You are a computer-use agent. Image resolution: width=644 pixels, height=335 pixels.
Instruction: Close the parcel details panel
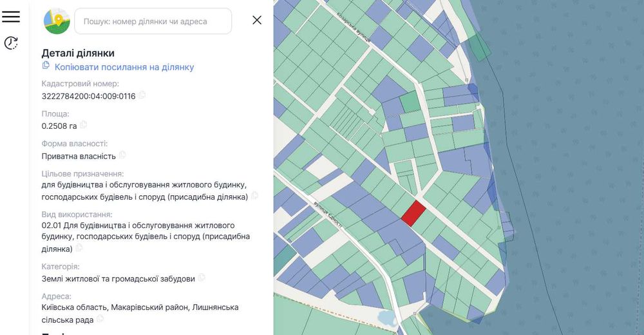(257, 20)
